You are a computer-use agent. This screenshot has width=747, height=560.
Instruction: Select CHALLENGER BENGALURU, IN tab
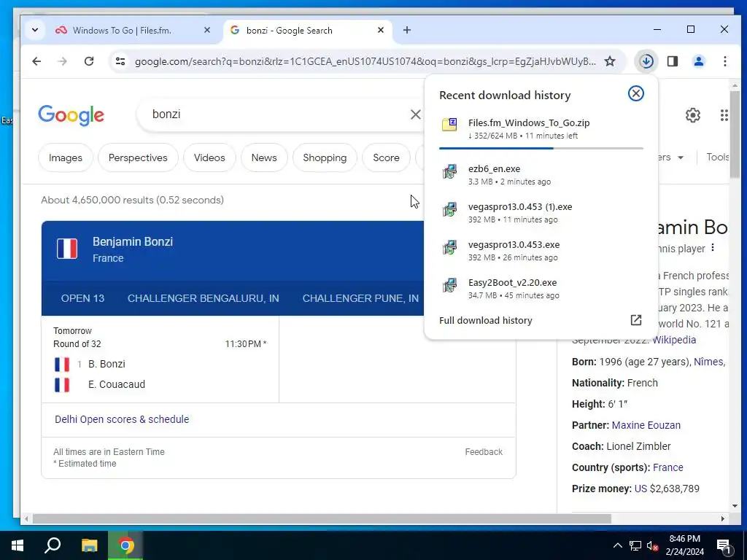203,298
